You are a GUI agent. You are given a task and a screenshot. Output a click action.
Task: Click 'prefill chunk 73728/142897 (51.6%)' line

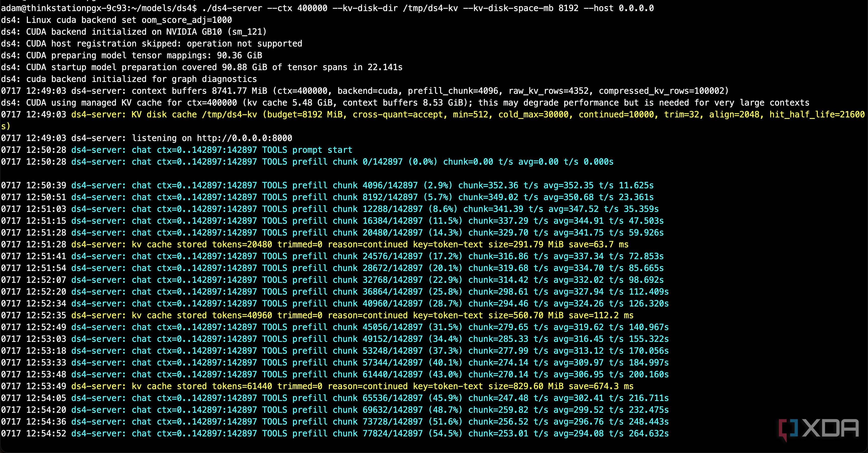[335, 421]
